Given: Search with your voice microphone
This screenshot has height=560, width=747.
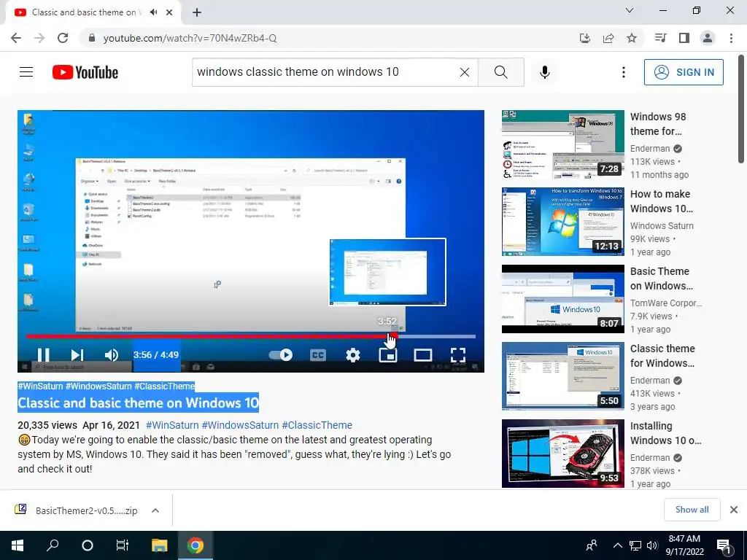Looking at the screenshot, I should (545, 72).
